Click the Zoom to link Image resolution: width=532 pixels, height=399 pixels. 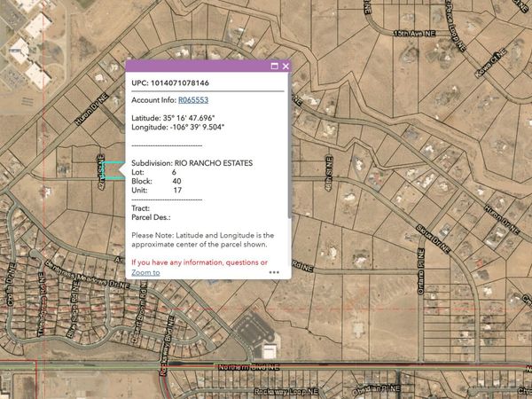[145, 272]
